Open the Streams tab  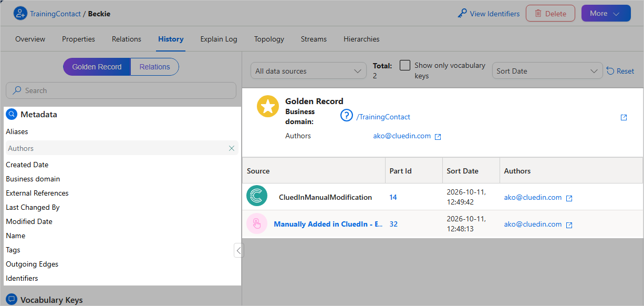[314, 39]
